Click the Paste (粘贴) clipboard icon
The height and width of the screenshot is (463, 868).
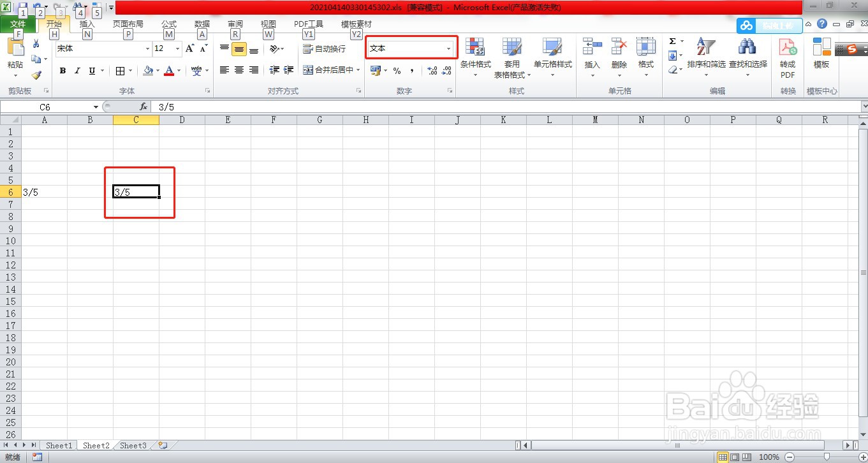[15, 49]
